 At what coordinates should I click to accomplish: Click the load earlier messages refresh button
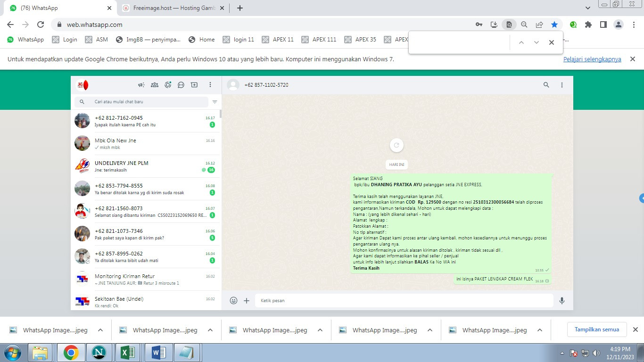point(396,145)
